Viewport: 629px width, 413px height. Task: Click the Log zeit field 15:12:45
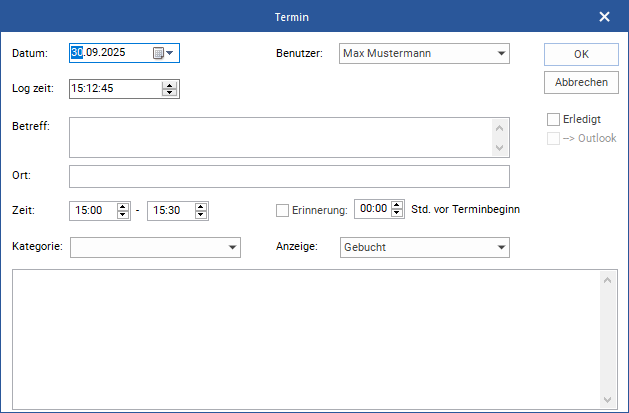[124, 89]
